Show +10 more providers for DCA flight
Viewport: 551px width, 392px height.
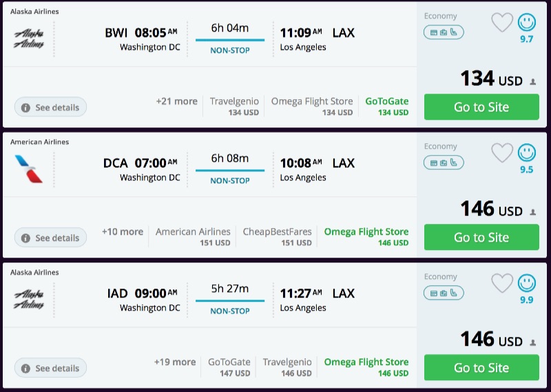pos(123,231)
